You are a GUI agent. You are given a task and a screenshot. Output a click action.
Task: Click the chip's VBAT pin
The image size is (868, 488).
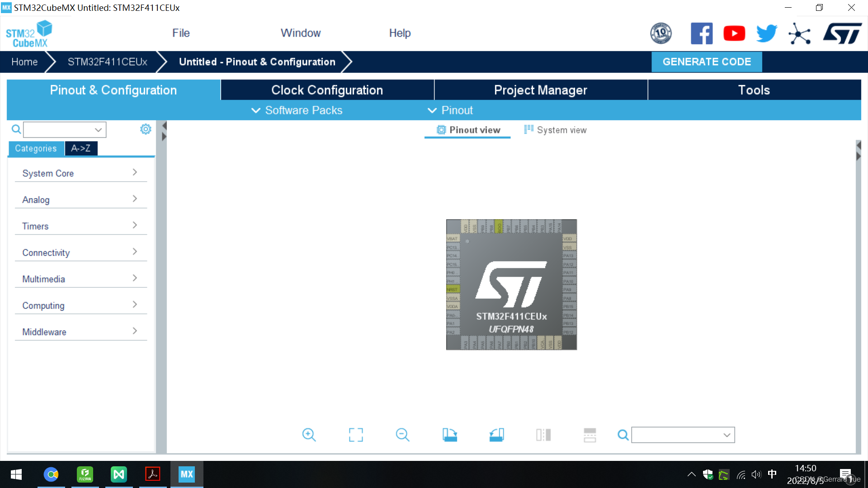click(453, 239)
